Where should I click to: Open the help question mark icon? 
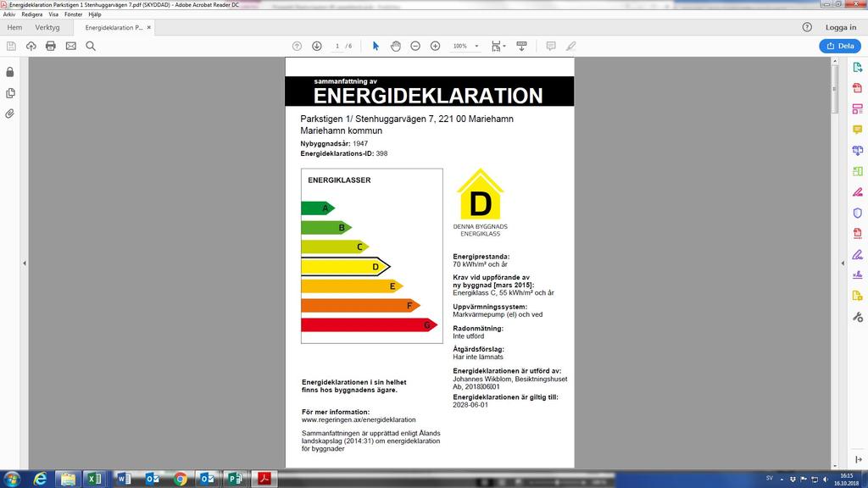point(807,27)
